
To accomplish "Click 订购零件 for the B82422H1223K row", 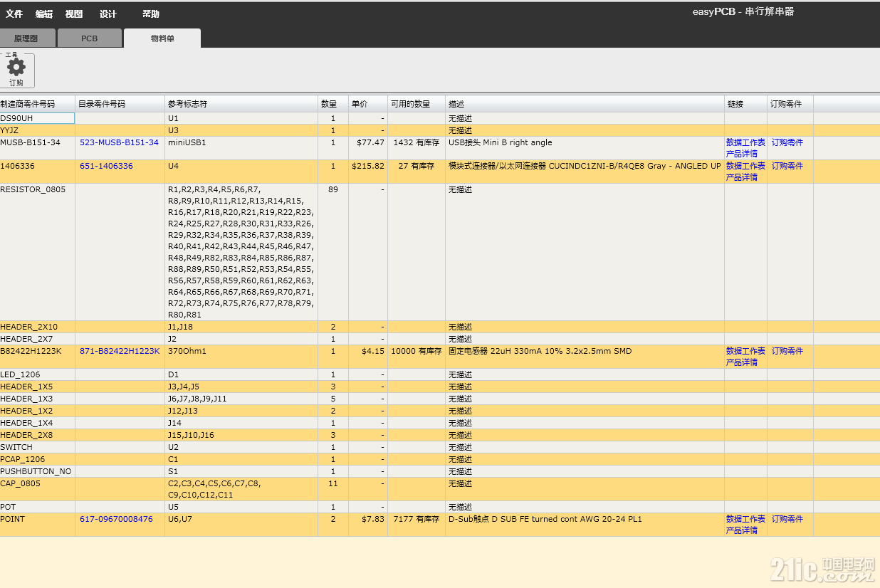I will point(787,351).
